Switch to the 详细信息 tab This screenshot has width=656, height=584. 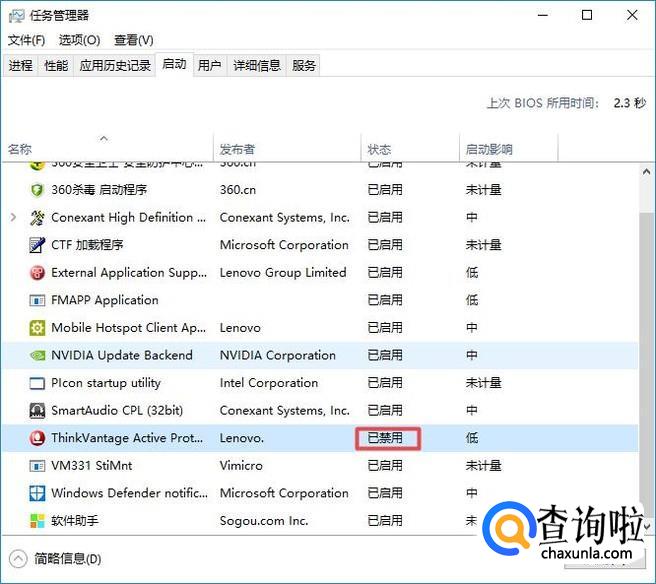(257, 66)
